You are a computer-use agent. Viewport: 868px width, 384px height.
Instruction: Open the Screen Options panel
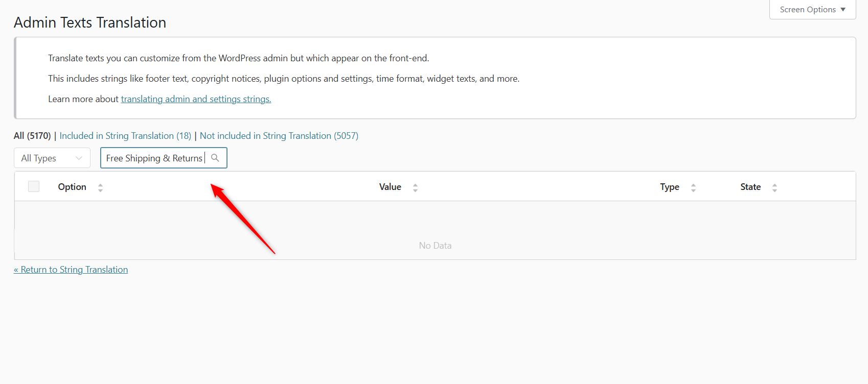(812, 10)
